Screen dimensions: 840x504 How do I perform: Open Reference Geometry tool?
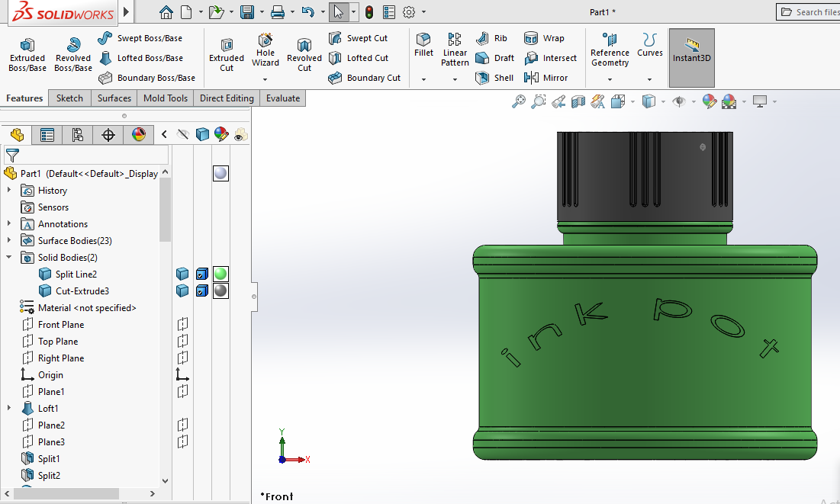610,50
